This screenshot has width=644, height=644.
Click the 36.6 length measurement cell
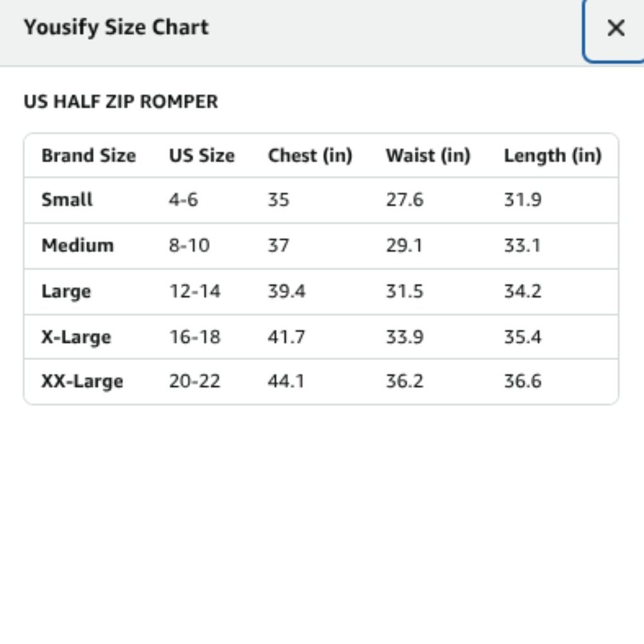[x=523, y=381]
